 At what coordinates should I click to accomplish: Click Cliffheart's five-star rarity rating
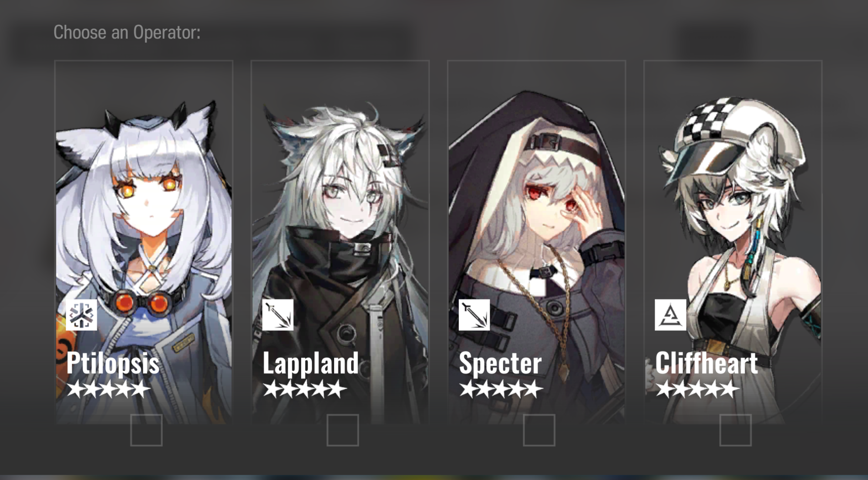coord(698,389)
